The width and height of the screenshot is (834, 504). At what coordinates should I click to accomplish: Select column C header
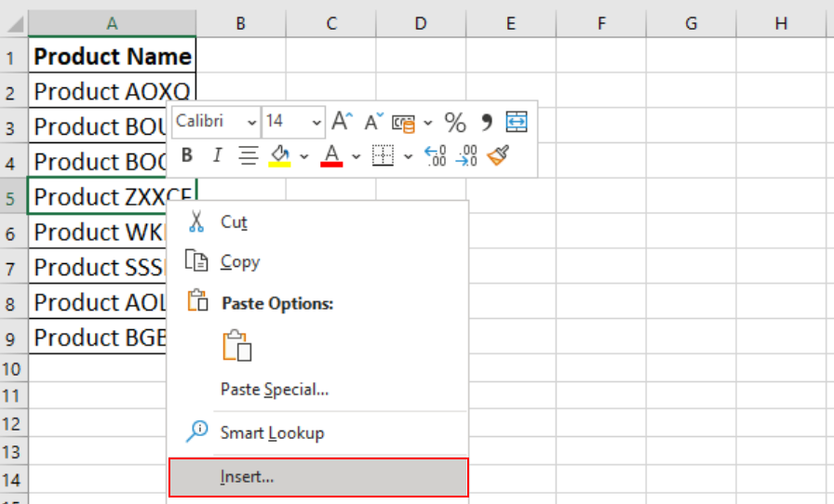(330, 23)
